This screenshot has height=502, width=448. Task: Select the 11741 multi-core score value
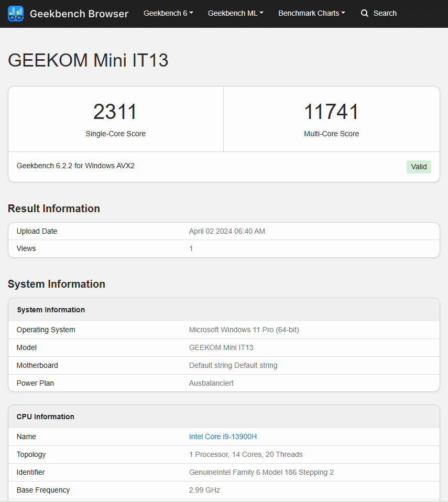tap(332, 112)
